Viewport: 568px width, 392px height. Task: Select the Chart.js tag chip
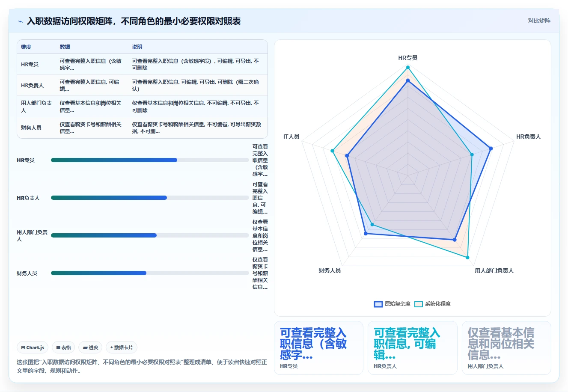(x=33, y=347)
